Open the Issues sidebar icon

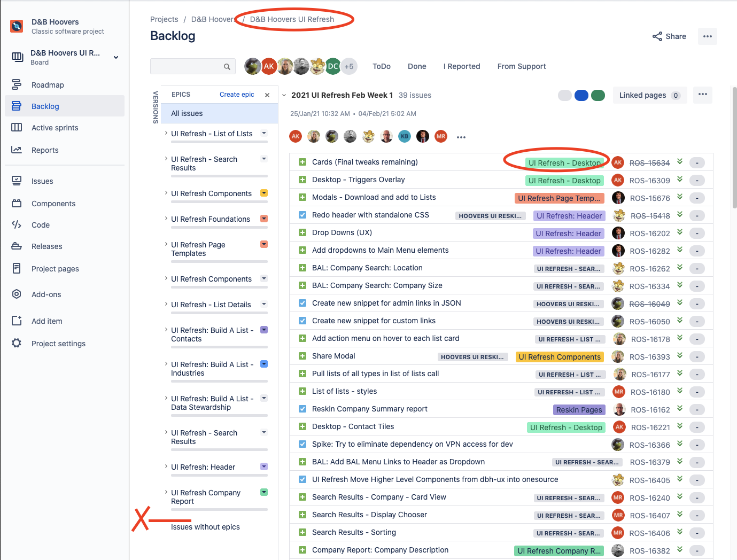[x=17, y=181]
